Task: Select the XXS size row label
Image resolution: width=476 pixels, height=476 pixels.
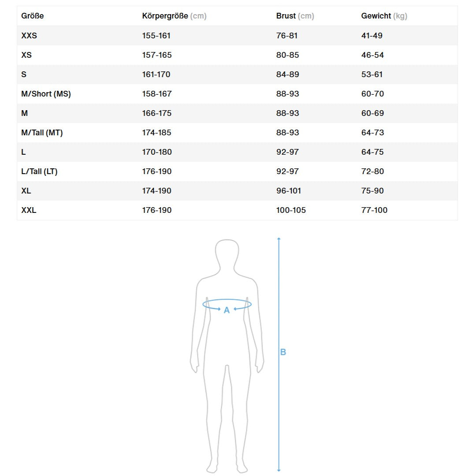Action: (x=29, y=36)
